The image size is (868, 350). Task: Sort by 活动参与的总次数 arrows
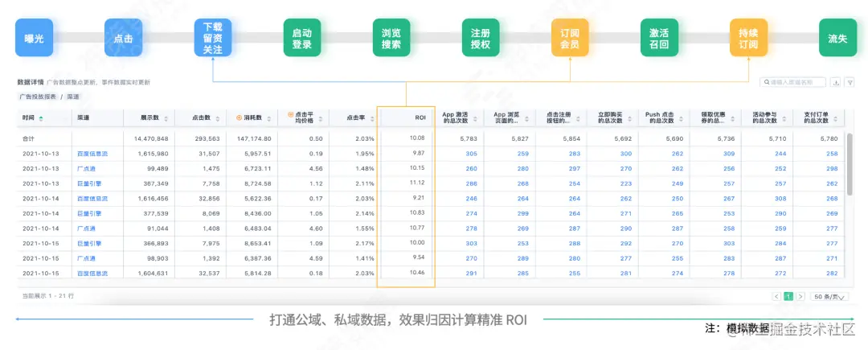pos(784,118)
